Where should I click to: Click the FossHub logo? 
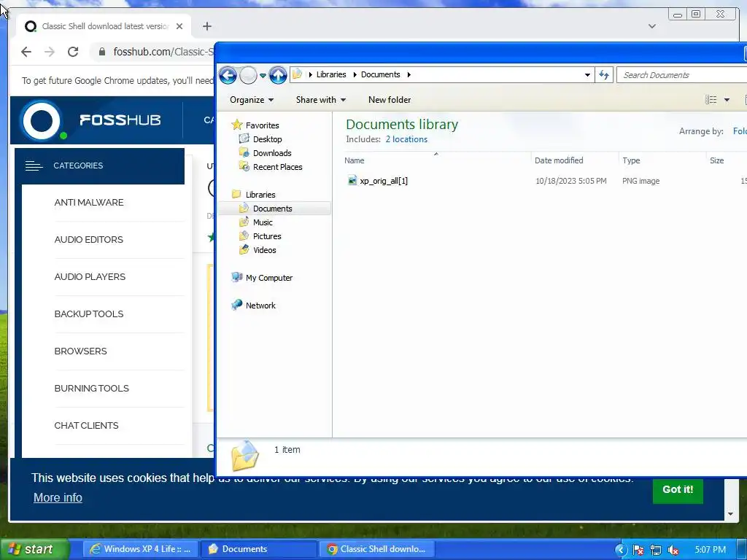pyautogui.click(x=90, y=120)
